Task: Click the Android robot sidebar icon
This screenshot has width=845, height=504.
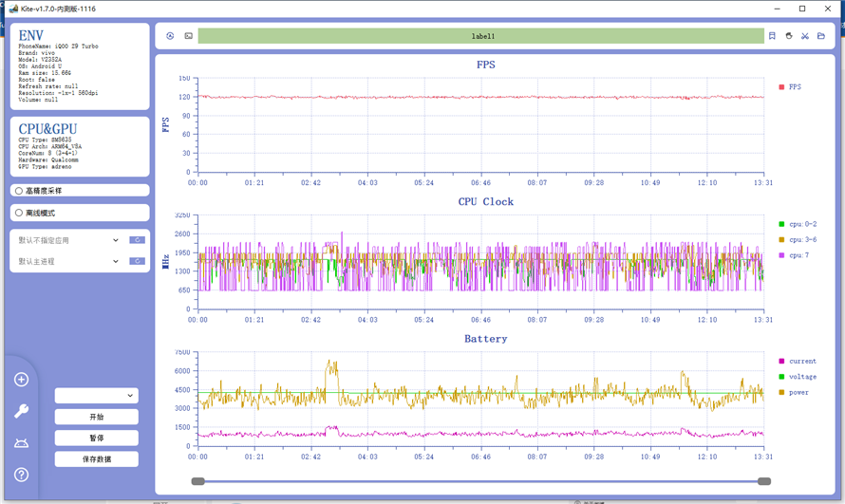Action: [x=21, y=443]
